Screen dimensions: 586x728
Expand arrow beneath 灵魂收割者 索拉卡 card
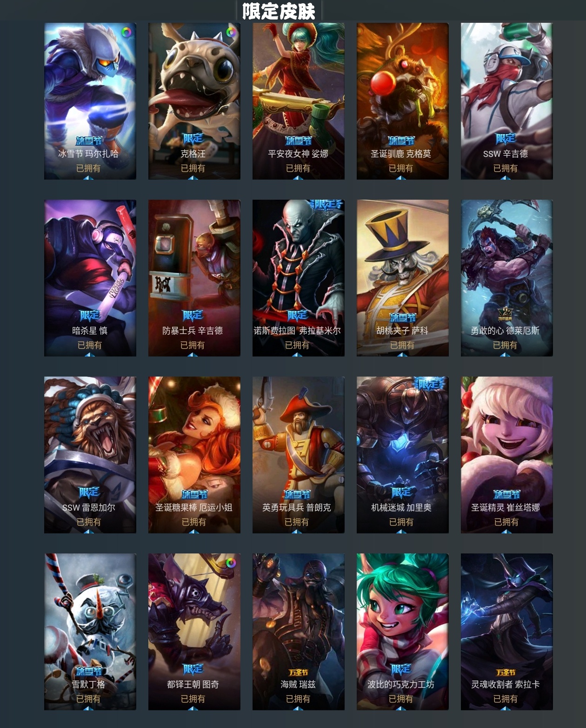pyautogui.click(x=506, y=708)
